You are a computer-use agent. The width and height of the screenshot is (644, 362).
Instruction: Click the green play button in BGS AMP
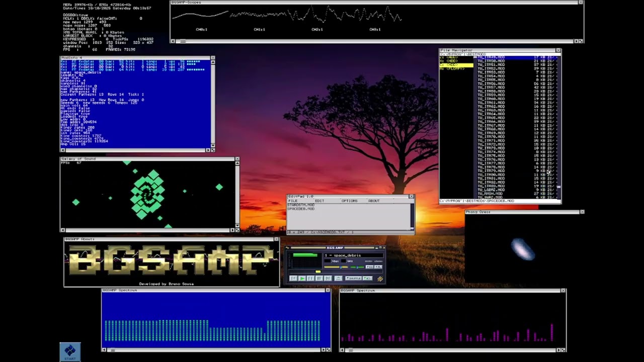coord(302,279)
